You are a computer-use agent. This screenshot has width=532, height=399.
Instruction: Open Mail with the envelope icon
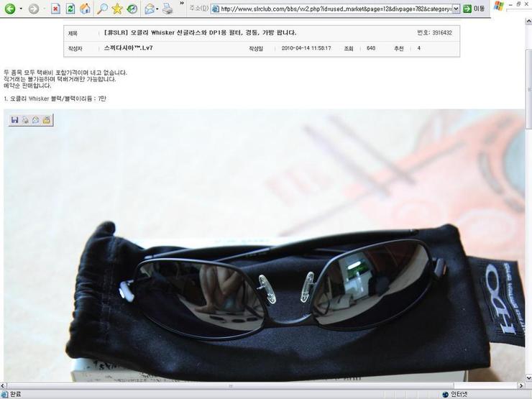point(149,9)
